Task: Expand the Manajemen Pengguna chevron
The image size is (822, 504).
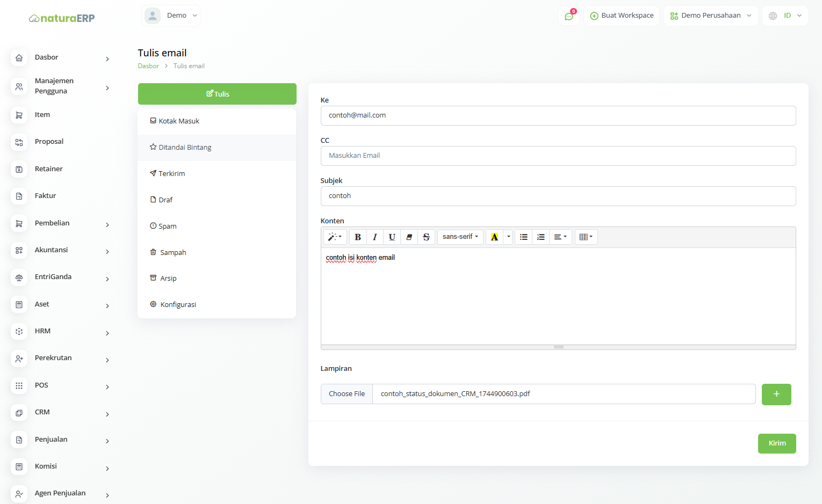Action: tap(107, 88)
